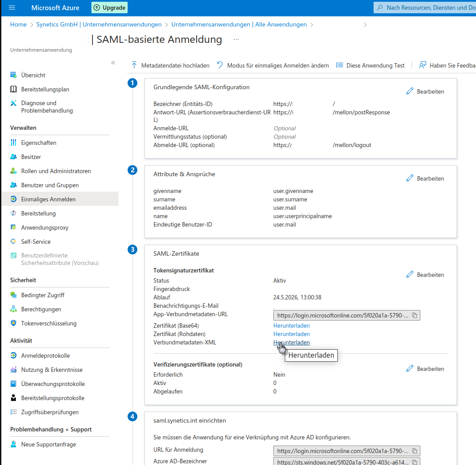Screen dimensions: 476x465
Task: Edit Tokensignaturzertifikat via Bearbeiten
Action: 425,275
